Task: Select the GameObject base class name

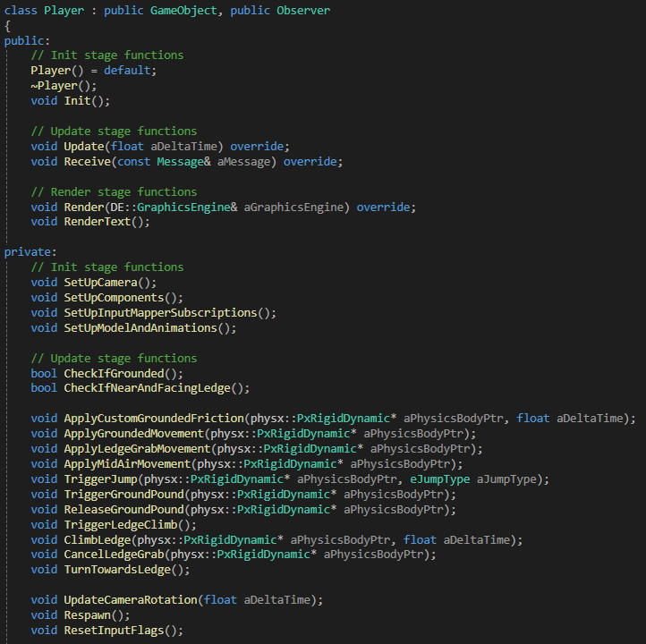Action: pyautogui.click(x=183, y=11)
